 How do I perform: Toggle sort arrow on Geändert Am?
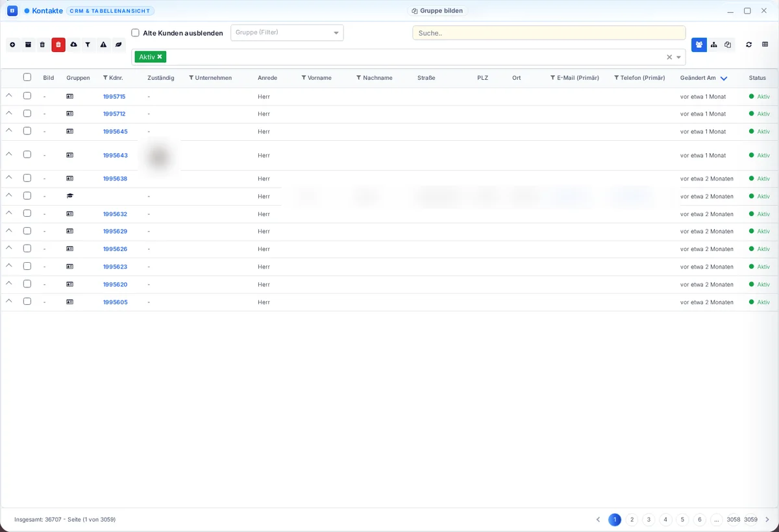723,79
